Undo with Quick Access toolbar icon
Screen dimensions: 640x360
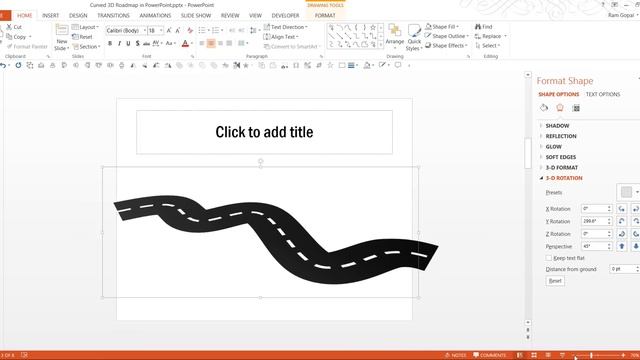(x=3, y=65)
